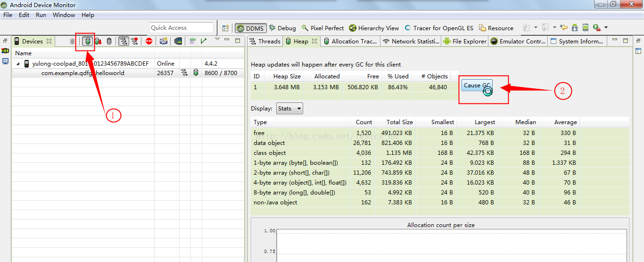This screenshot has height=262, width=644.
Task: Collapse the yulong-coolpad device tree node
Action: (x=18, y=64)
